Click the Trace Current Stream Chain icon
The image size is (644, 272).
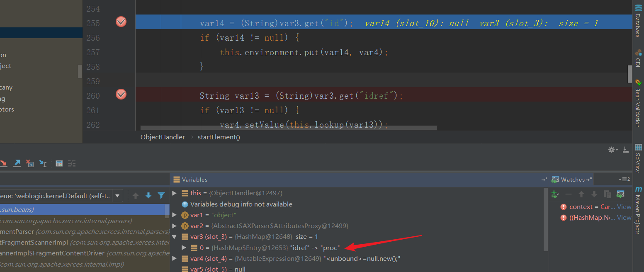click(x=72, y=163)
